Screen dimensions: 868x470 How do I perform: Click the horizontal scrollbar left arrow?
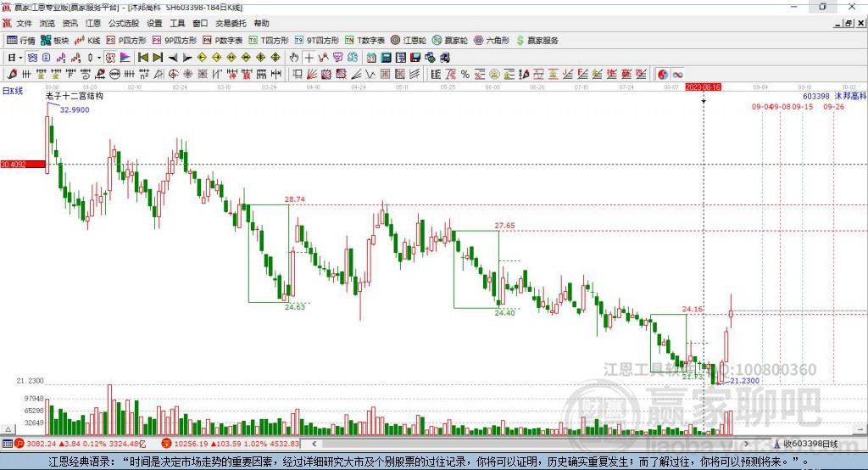(x=314, y=444)
